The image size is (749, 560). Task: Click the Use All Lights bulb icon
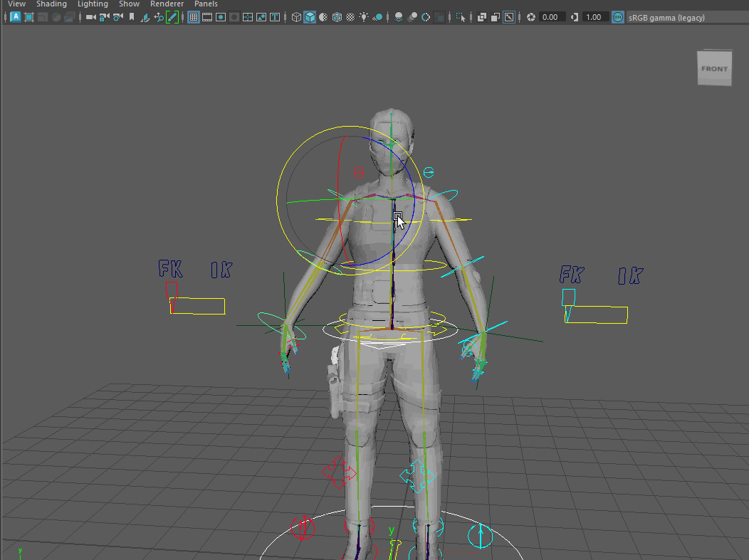point(365,17)
